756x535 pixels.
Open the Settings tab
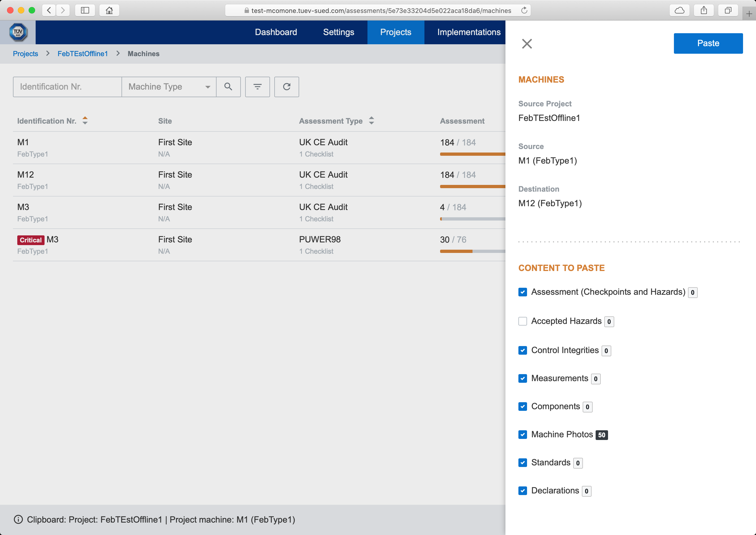[x=339, y=32]
